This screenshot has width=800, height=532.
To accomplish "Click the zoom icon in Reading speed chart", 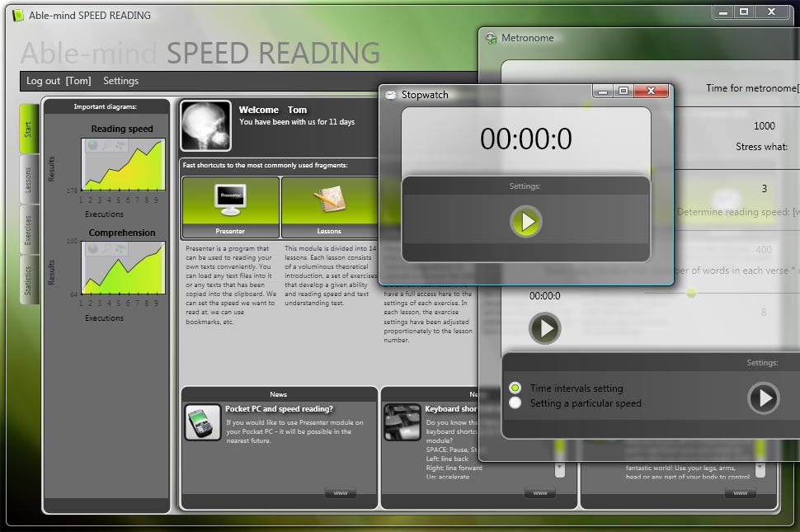I will [106, 146].
